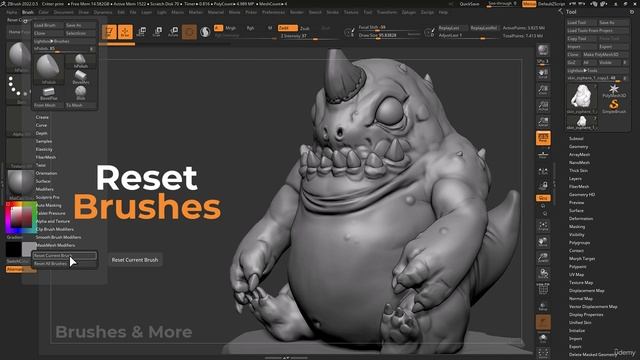Select the PolyMesh3D star tool
The height and width of the screenshot is (360, 640).
pos(613,91)
